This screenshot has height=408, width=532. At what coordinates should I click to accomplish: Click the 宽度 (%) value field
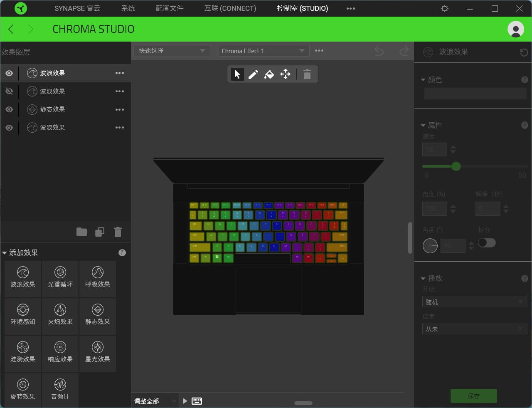(435, 209)
